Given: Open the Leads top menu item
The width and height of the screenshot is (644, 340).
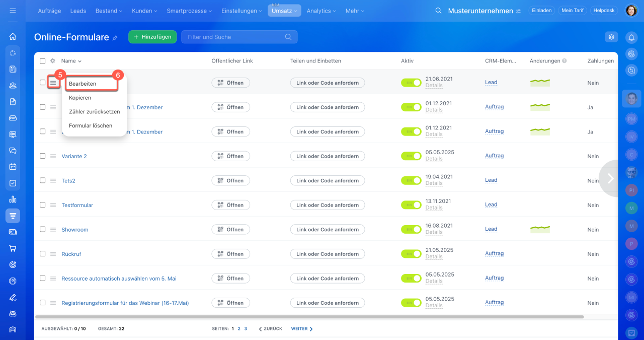Looking at the screenshot, I should pos(78,11).
